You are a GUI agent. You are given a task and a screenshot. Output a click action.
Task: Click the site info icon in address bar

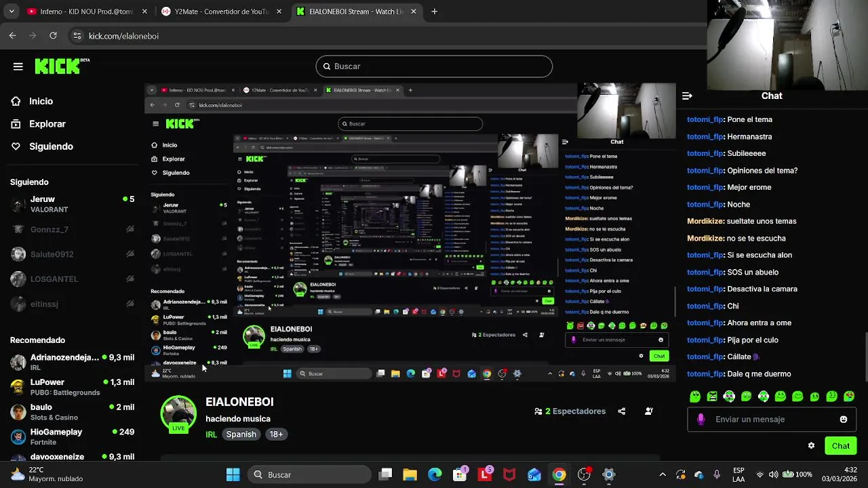[77, 36]
